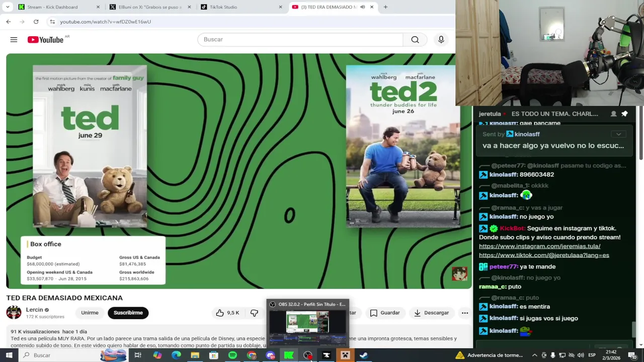Open the notification center icon

pos(632,355)
